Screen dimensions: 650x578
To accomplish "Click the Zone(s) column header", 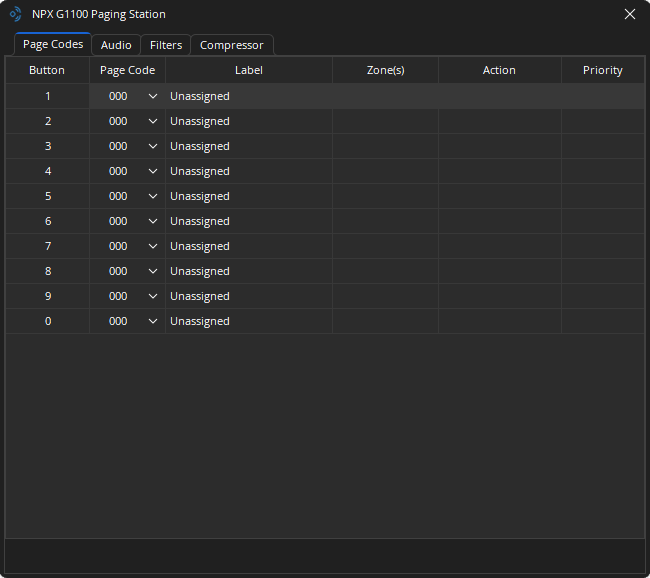I will (385, 70).
